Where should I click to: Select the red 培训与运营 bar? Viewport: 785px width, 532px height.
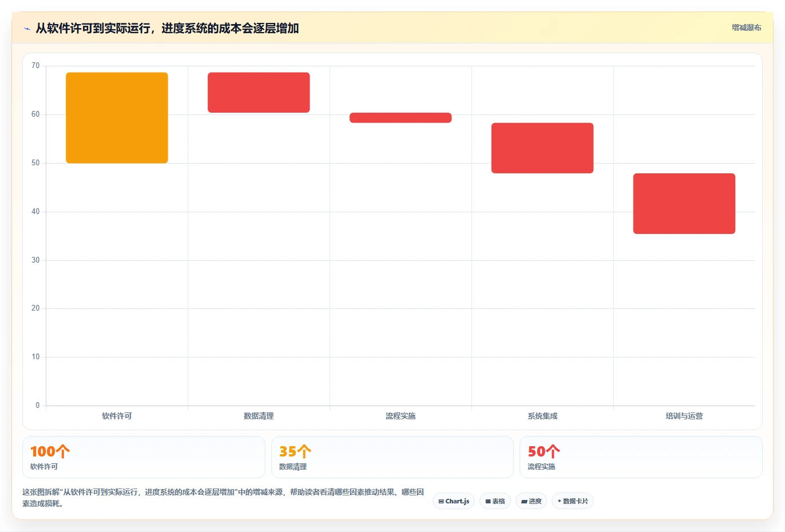click(684, 204)
